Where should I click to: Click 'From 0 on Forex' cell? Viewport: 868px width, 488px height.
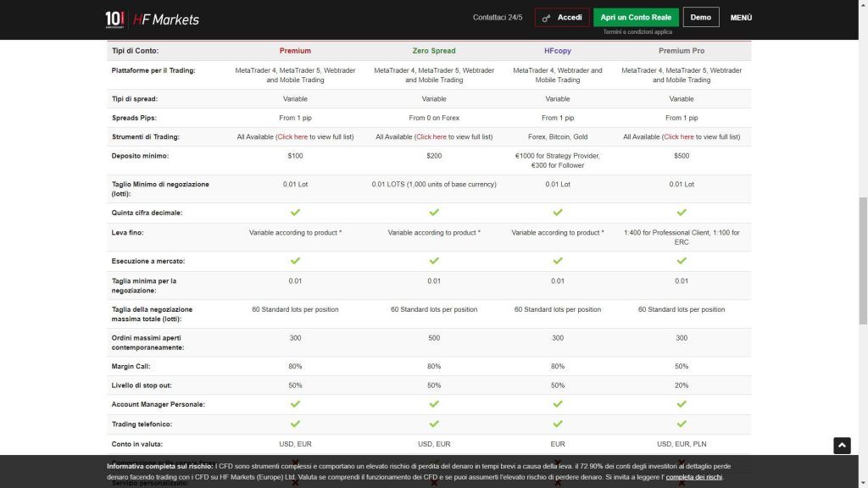click(x=434, y=118)
